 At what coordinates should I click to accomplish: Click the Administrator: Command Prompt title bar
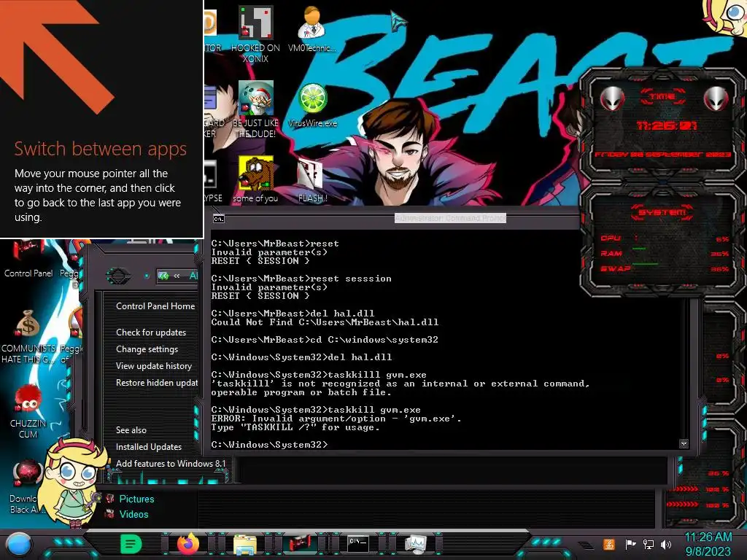click(x=450, y=219)
